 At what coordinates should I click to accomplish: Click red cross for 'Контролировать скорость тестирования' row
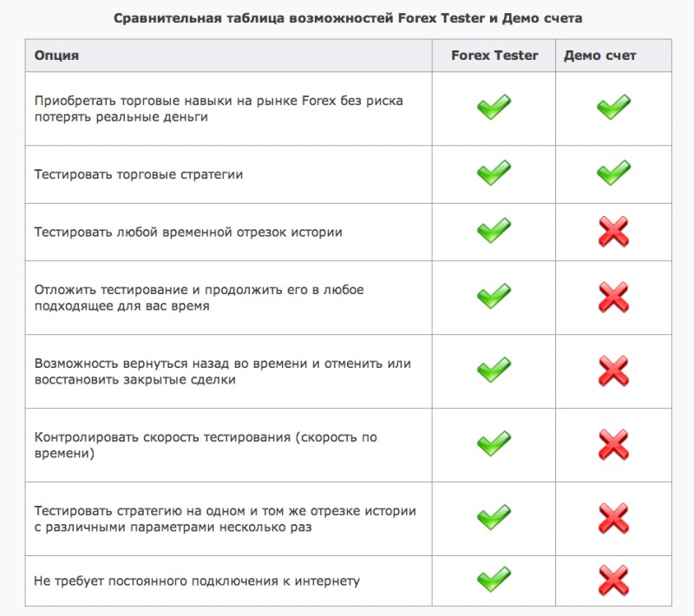tap(613, 445)
